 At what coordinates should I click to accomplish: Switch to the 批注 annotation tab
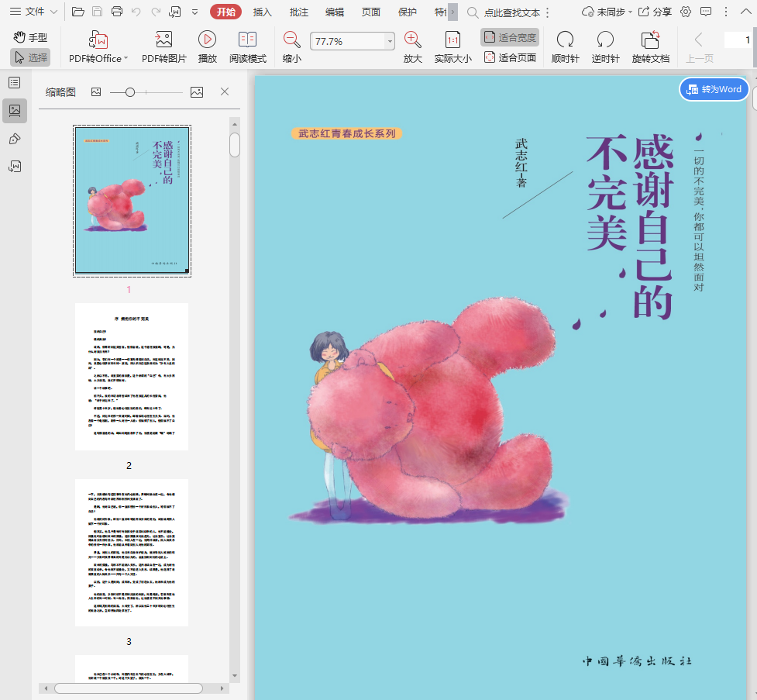point(298,12)
